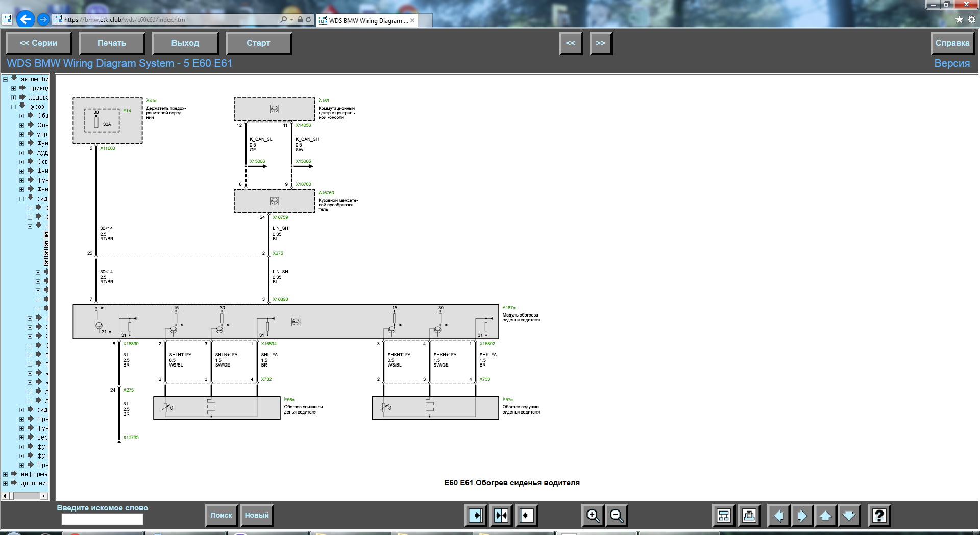
Task: Click the zoom in magnifier icon
Action: (593, 516)
